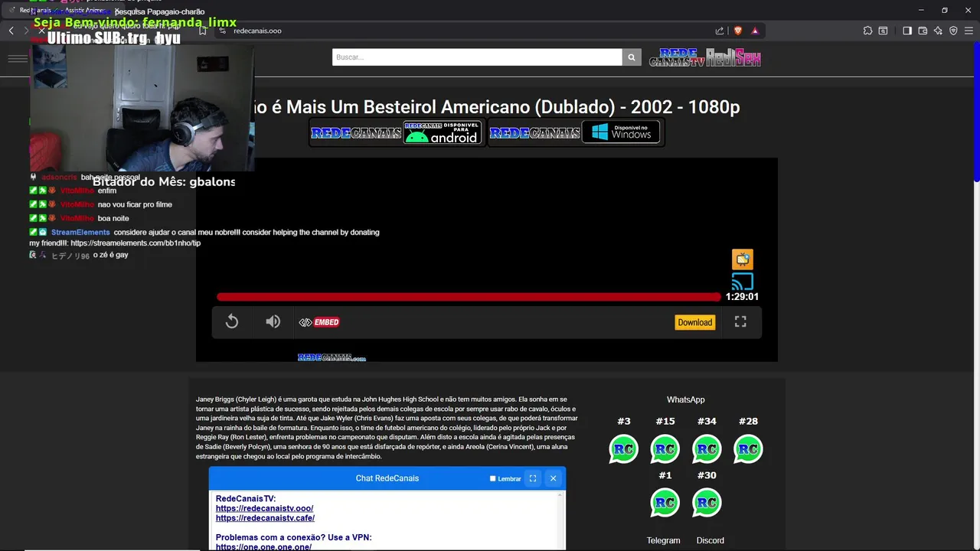Image resolution: width=980 pixels, height=551 pixels.
Task: Expand the Chat RedeCanais window
Action: pyautogui.click(x=533, y=478)
